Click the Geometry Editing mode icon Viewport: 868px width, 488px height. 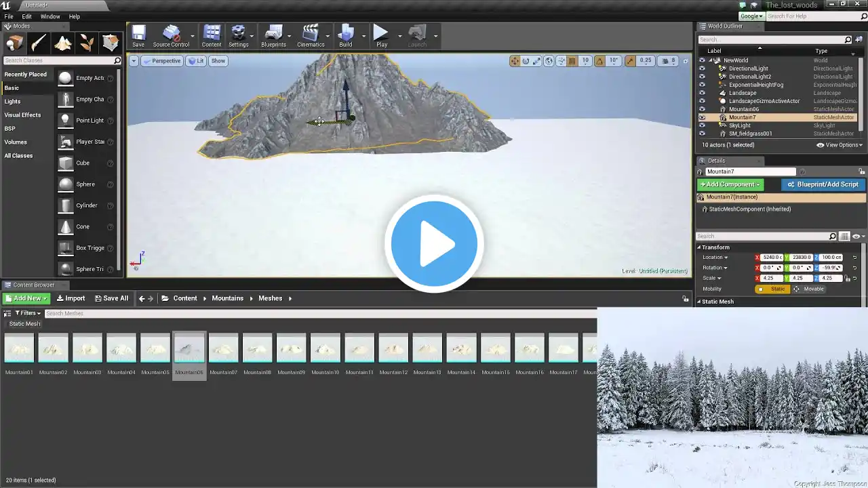111,43
